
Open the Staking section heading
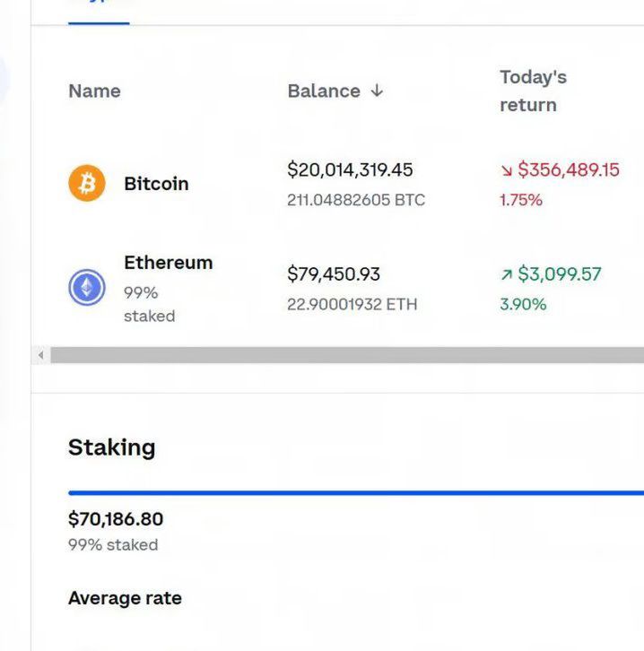112,447
